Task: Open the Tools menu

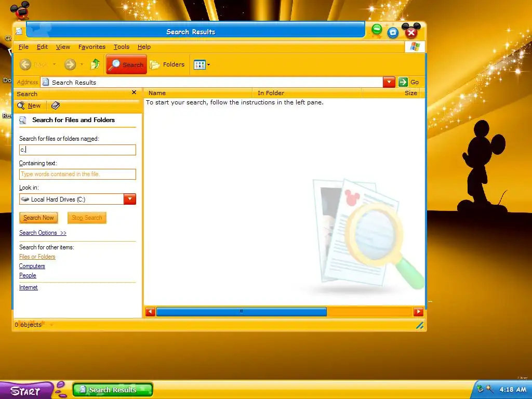Action: point(122,47)
